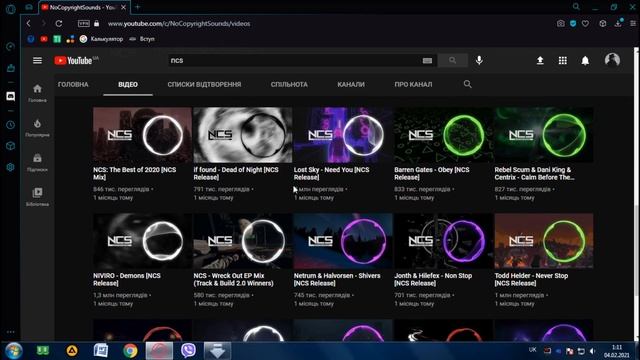Open the ad blocker shield icon
The image size is (640, 360).
[573, 23]
